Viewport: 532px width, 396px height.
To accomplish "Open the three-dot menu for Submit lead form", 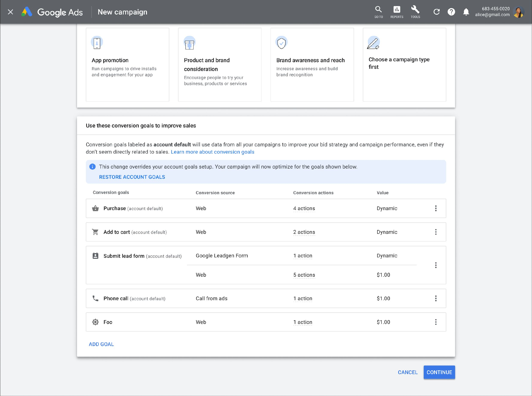I will (x=436, y=265).
